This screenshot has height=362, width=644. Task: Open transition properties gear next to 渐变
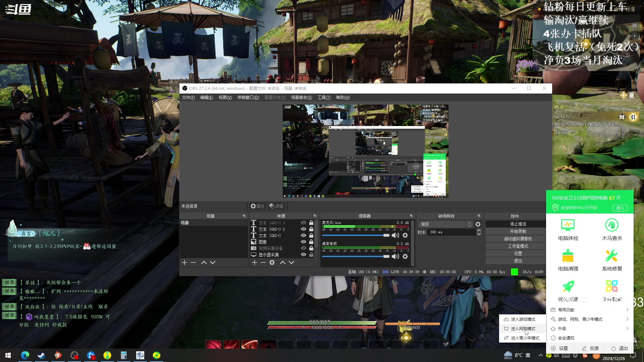coord(478,224)
